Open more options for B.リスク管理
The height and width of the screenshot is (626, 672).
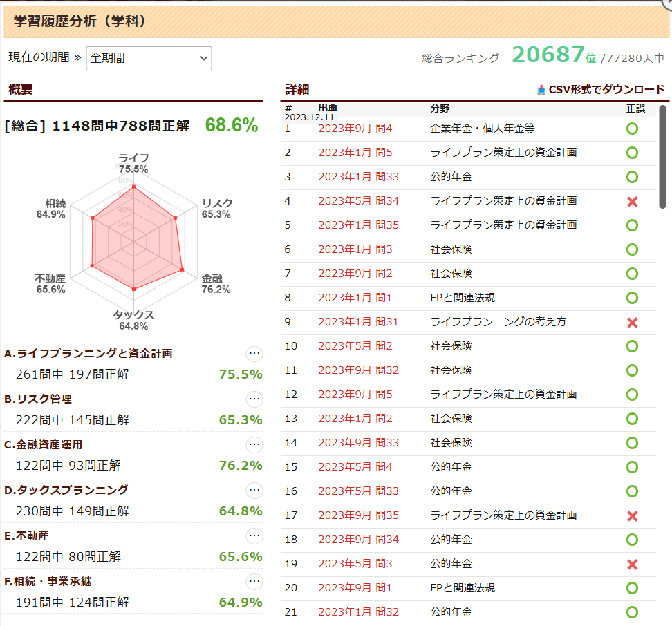tap(254, 399)
